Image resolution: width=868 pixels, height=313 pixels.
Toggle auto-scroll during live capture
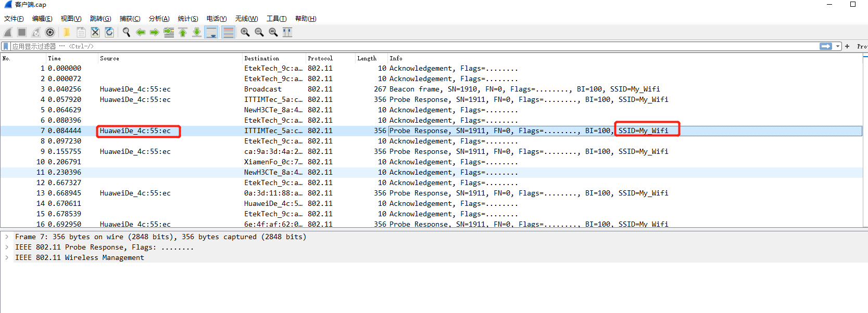[x=211, y=32]
